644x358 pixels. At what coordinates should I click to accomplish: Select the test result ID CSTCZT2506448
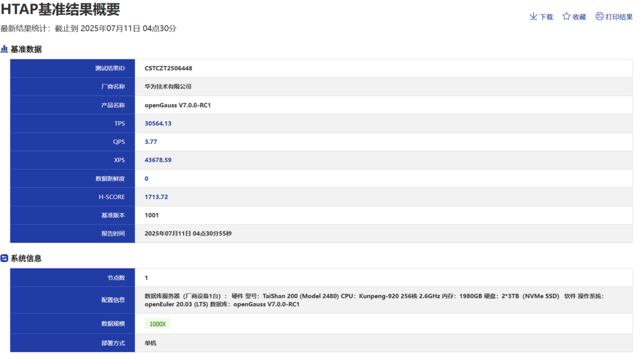tap(168, 68)
